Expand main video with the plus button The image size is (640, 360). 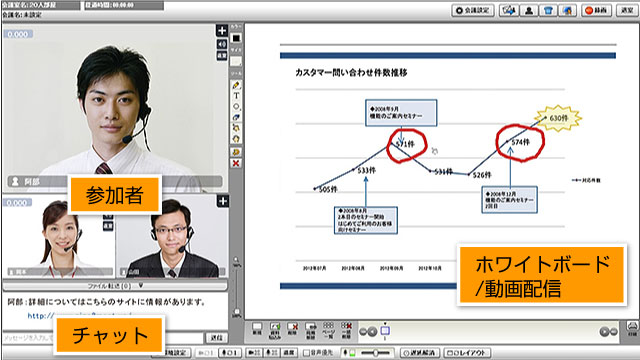(x=222, y=31)
